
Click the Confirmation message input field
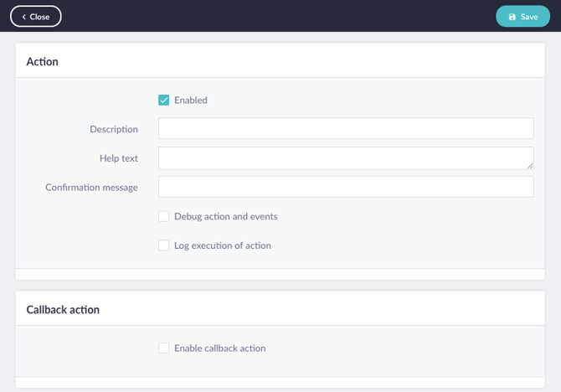346,187
